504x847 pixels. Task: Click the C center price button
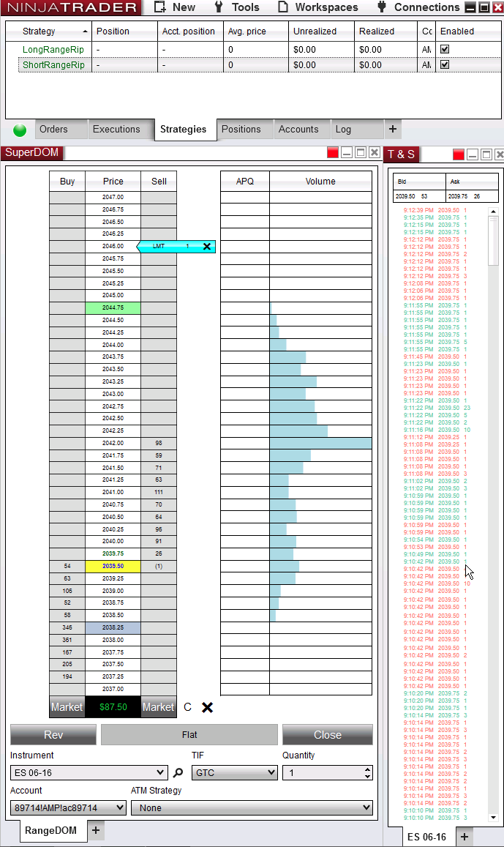pos(187,707)
